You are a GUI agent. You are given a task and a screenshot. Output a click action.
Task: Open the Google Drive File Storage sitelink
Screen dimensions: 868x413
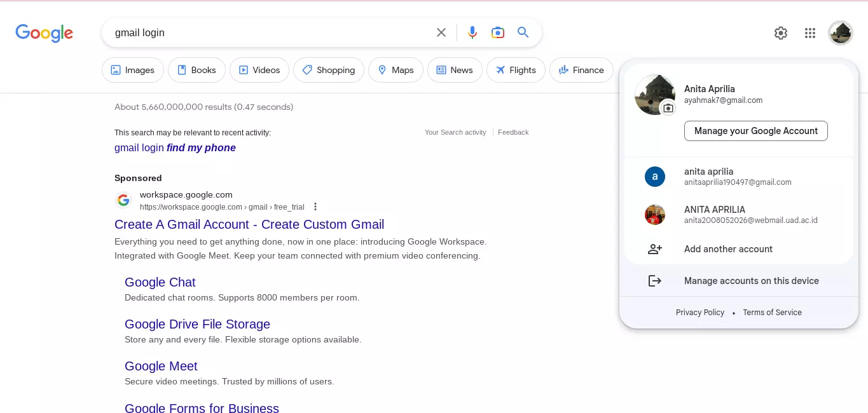(197, 324)
